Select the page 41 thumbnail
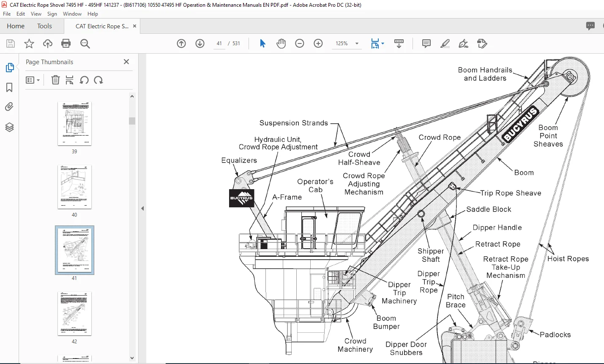The height and width of the screenshot is (364, 604). point(74,250)
